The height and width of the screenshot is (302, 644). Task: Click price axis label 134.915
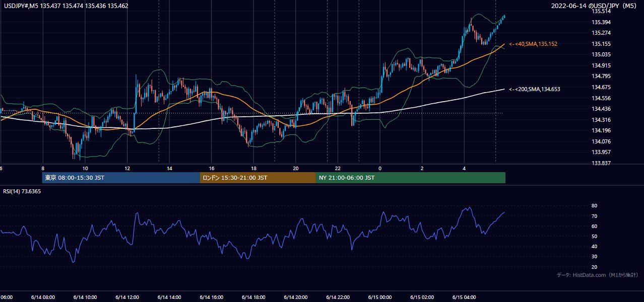pos(601,65)
